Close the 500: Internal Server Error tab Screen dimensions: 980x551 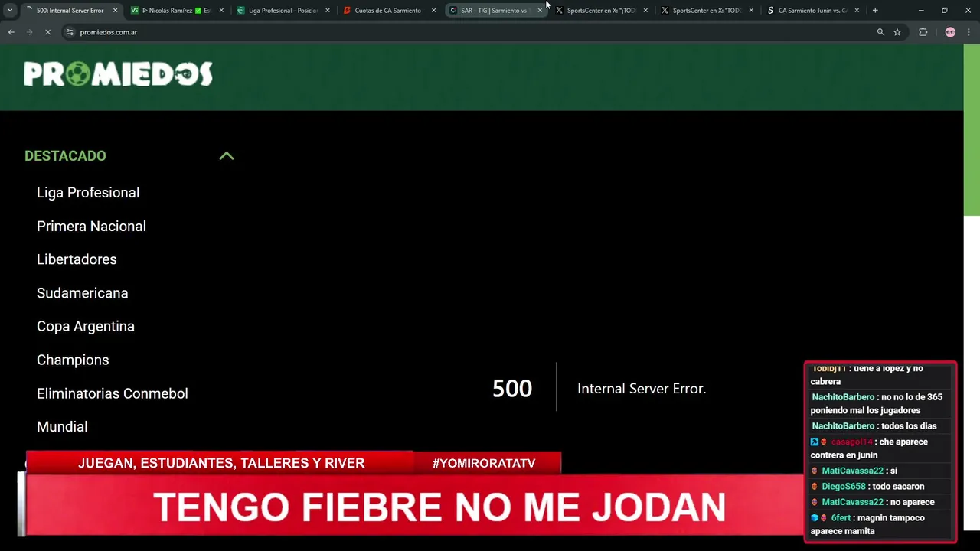click(x=115, y=11)
